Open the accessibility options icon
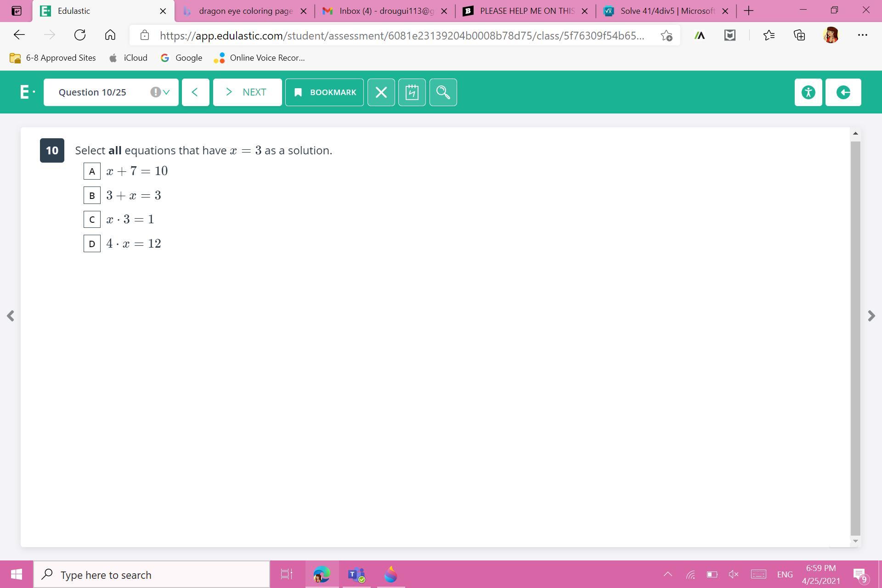882x588 pixels. pyautogui.click(x=808, y=92)
